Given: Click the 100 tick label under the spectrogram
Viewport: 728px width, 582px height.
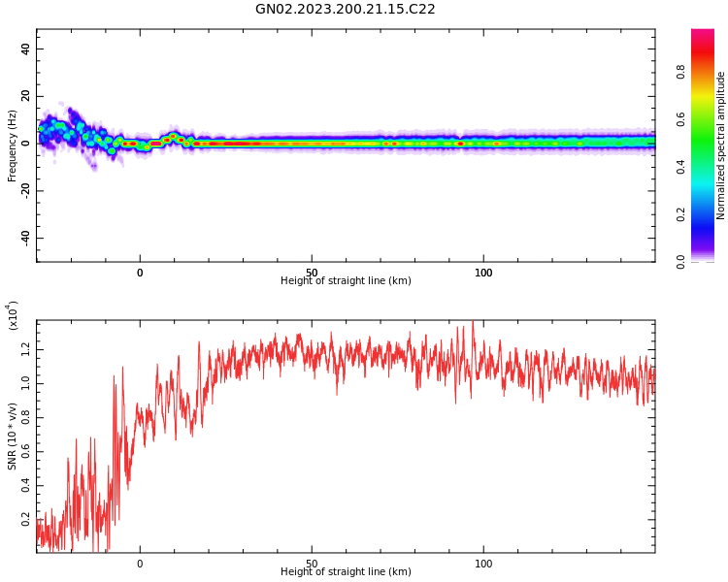Looking at the screenshot, I should 483,273.
